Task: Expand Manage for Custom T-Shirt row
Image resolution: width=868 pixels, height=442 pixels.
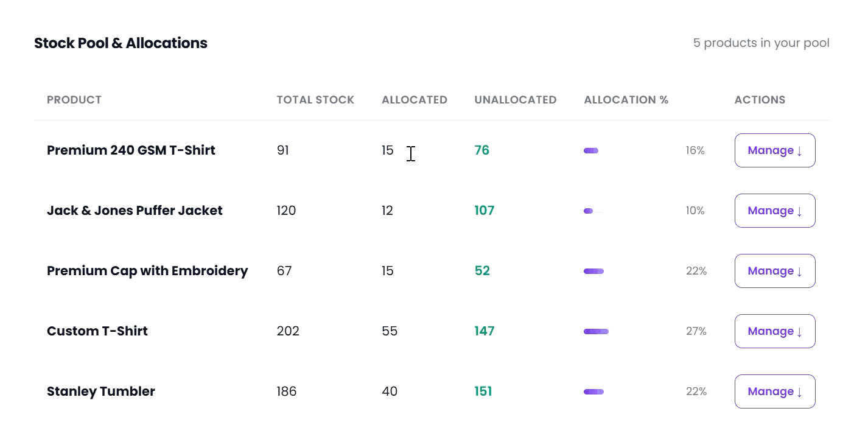Action: 775,331
